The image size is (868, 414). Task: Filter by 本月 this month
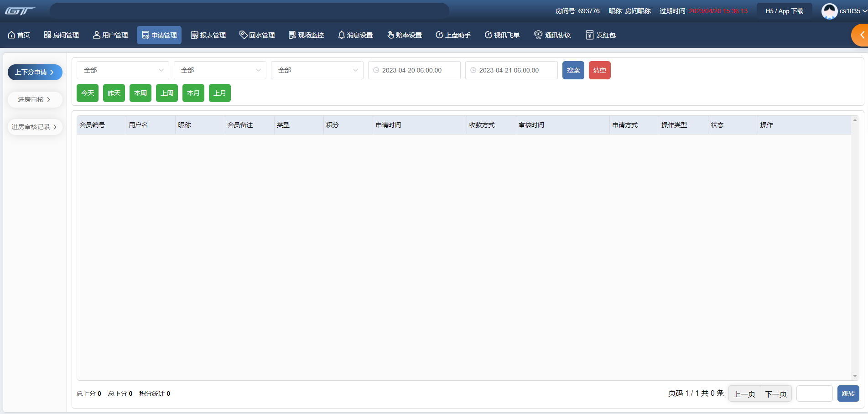tap(193, 93)
